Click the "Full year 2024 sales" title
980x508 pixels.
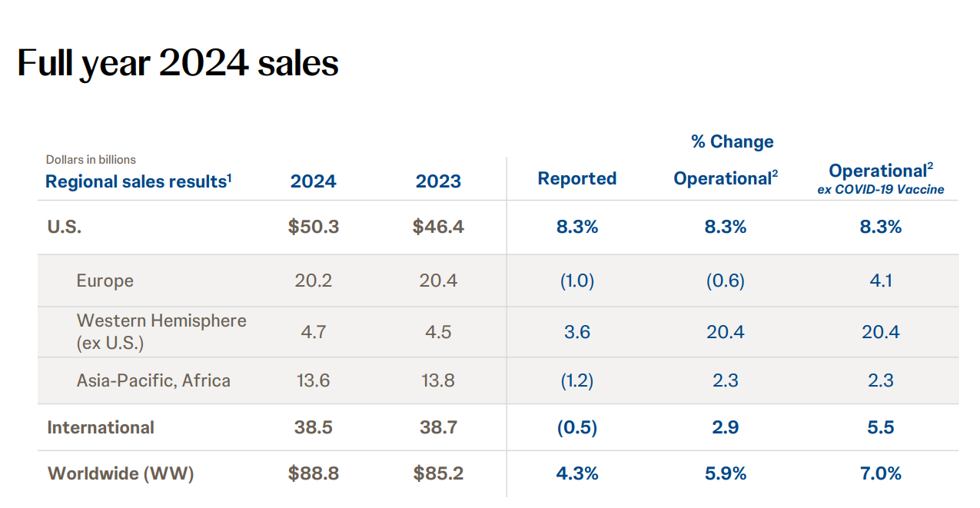[x=178, y=63]
